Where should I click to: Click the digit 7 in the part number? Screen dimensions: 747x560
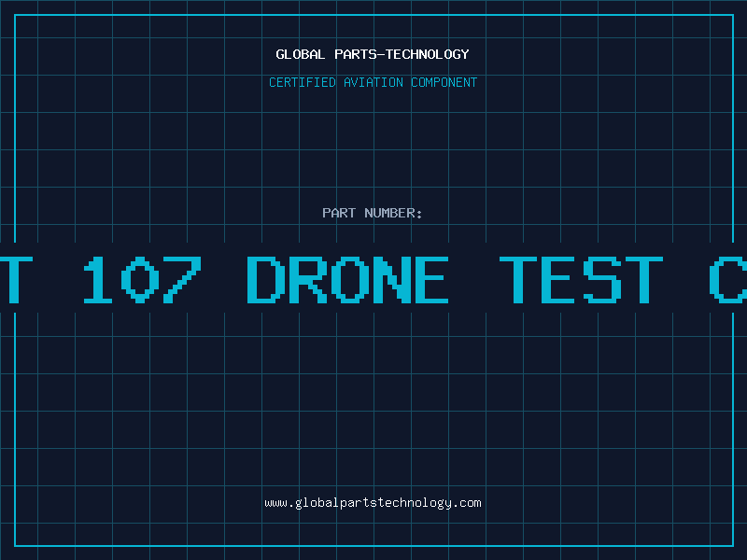coord(181,279)
